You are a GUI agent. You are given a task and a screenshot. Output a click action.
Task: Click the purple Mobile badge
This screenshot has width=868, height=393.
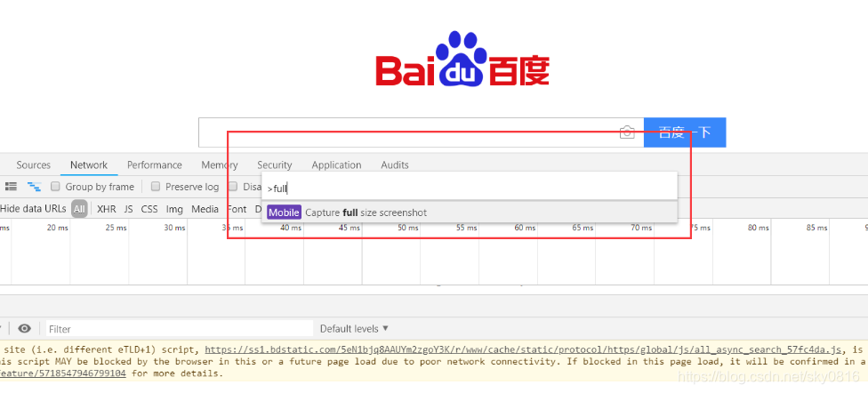pos(284,213)
